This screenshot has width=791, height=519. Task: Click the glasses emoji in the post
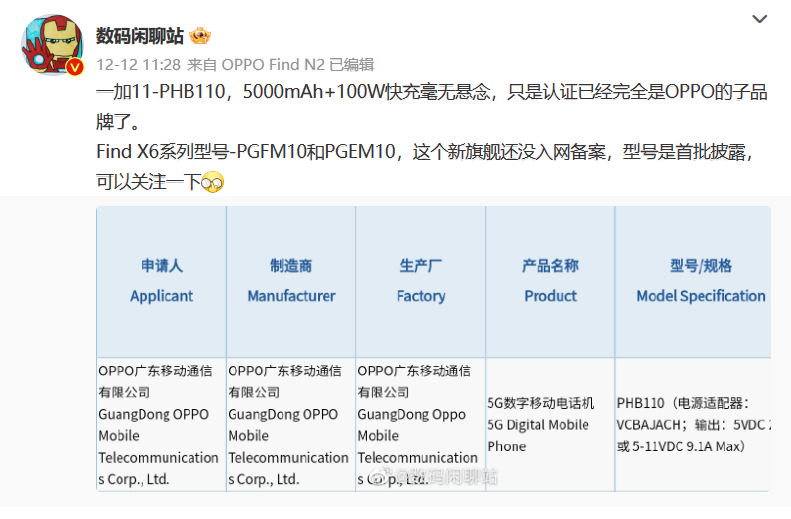point(212,182)
